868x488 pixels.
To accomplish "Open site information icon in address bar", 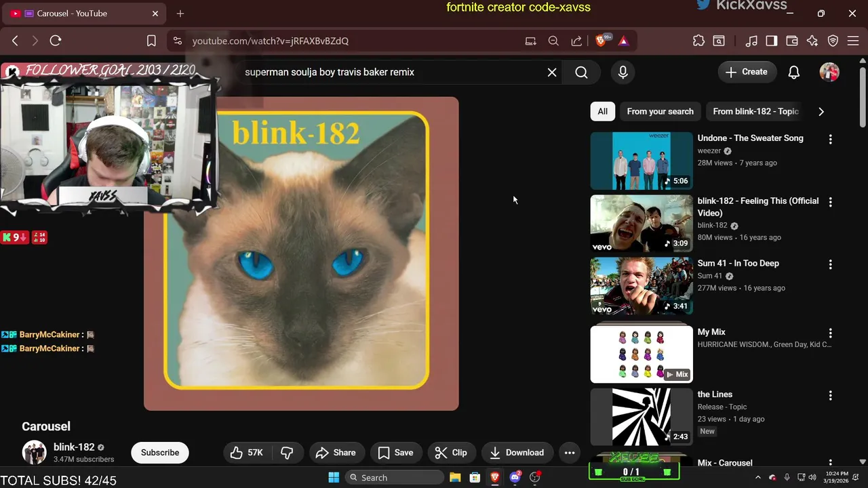I will click(x=178, y=41).
